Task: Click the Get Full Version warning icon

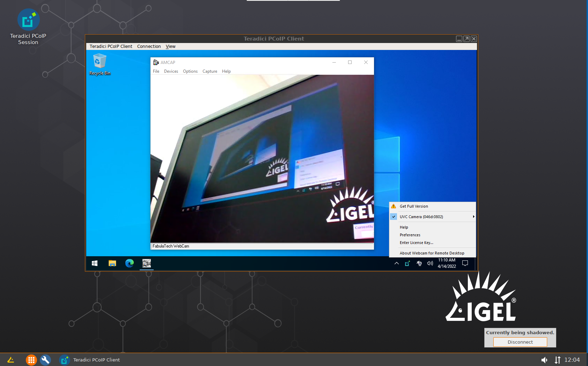Action: (394, 206)
